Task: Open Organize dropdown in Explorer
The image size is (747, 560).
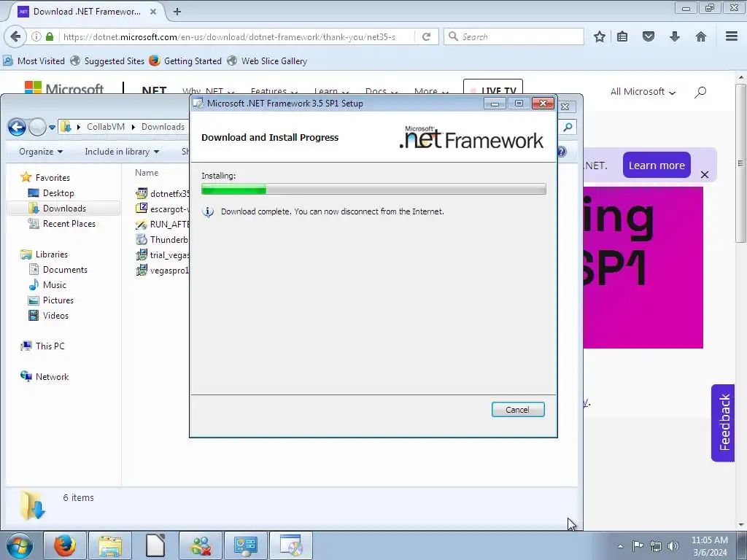Action: point(41,152)
